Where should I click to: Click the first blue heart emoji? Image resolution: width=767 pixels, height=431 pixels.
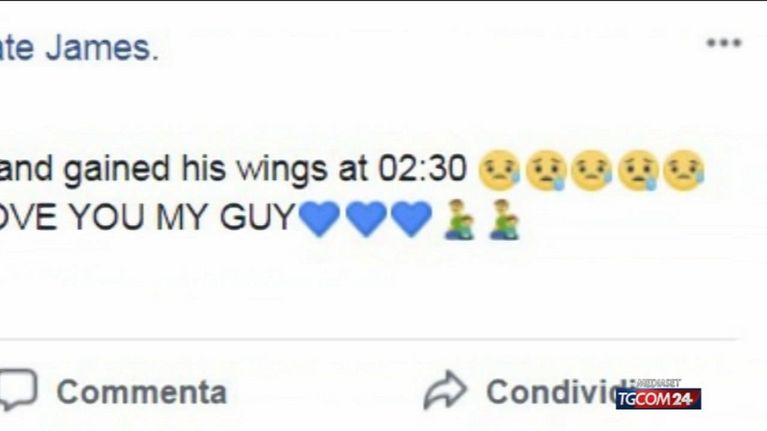(319, 219)
